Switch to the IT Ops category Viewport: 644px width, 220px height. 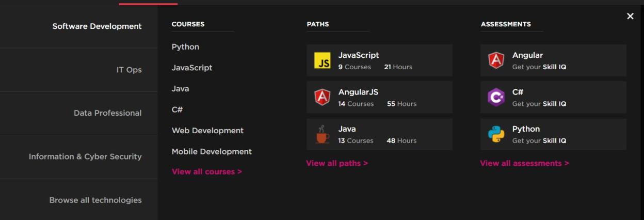tap(129, 70)
